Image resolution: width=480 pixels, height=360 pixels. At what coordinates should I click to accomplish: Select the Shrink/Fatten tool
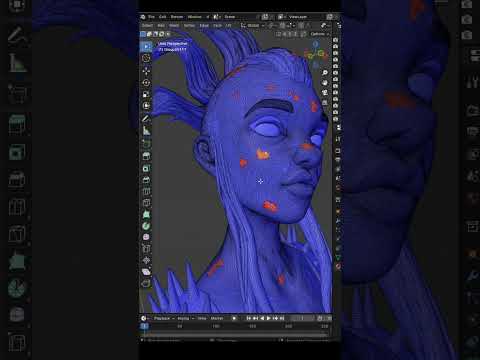point(146,260)
